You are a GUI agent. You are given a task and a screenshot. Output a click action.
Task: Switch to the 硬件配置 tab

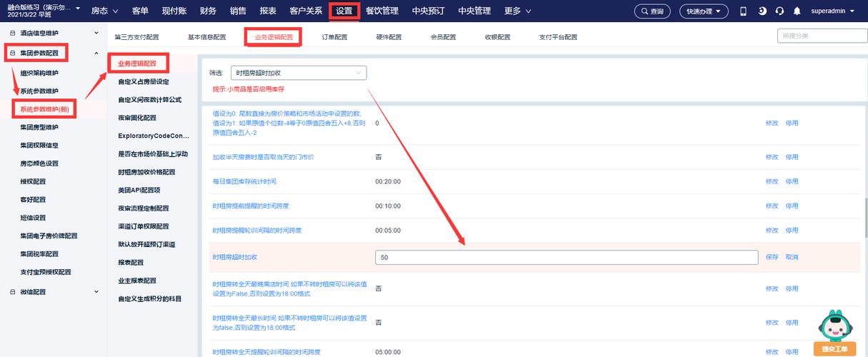[389, 37]
